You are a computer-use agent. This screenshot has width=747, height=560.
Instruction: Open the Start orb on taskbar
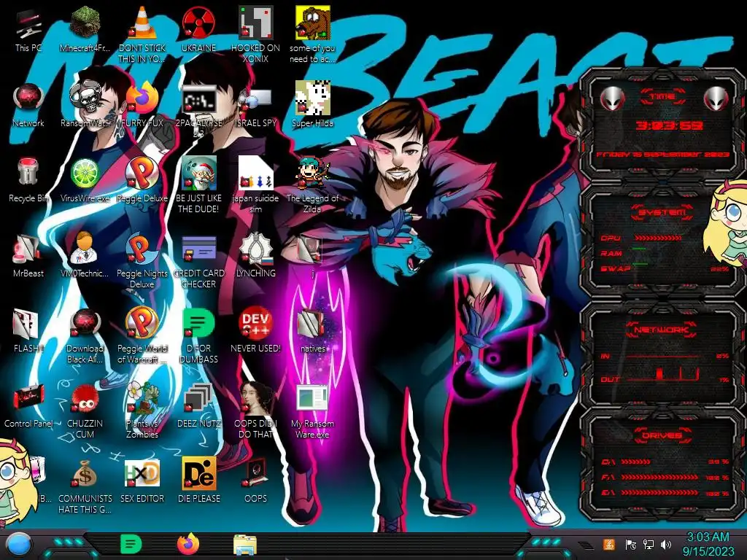coord(20,544)
